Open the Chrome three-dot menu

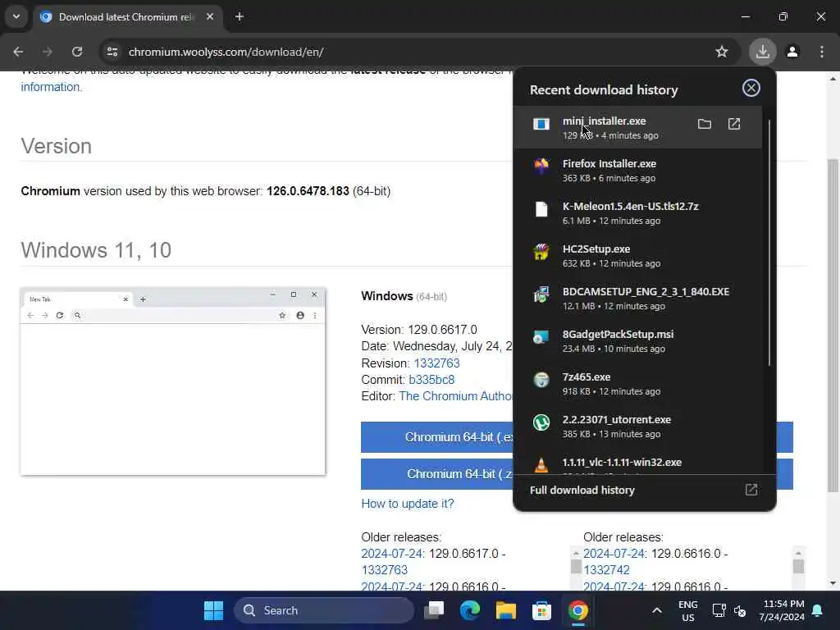pyautogui.click(x=822, y=52)
